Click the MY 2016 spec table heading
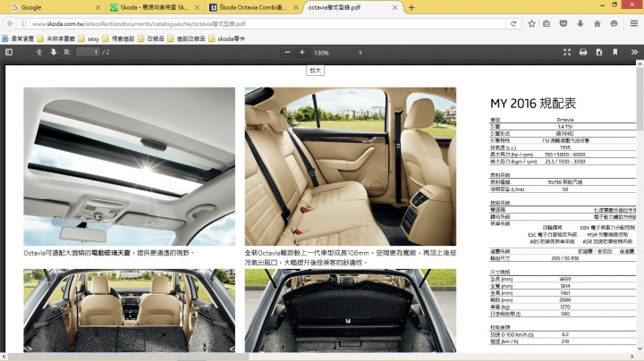Image resolution: width=644 pixels, height=361 pixels. (533, 104)
